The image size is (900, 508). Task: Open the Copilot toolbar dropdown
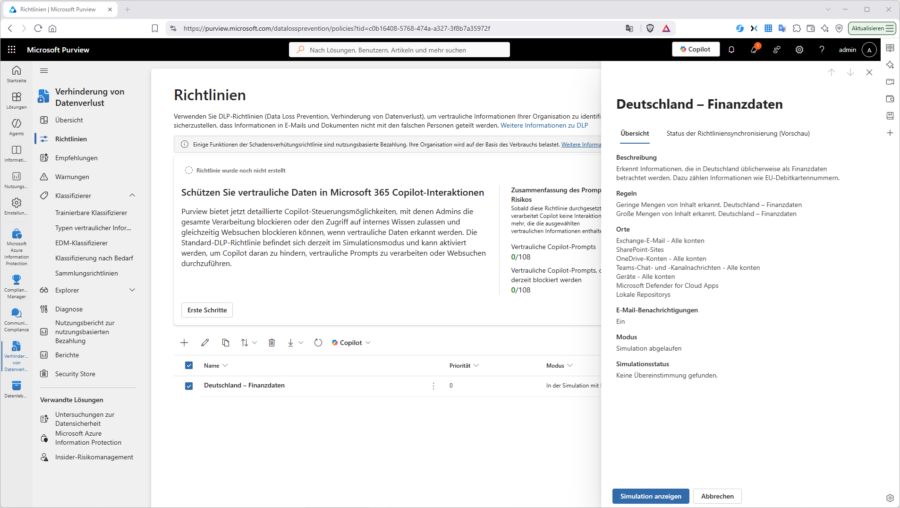[x=351, y=343]
